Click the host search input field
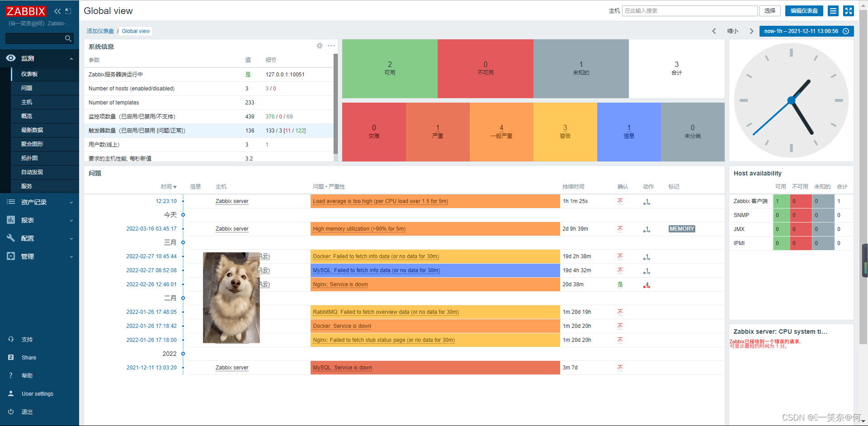The width and height of the screenshot is (868, 426). tap(689, 11)
